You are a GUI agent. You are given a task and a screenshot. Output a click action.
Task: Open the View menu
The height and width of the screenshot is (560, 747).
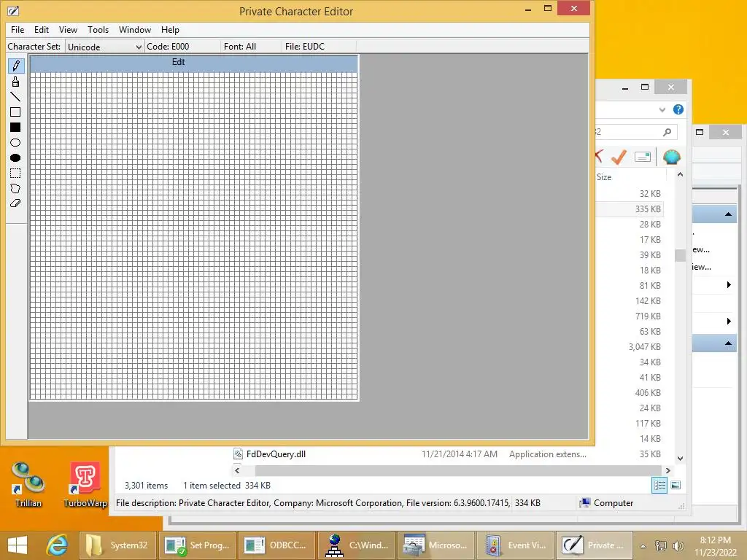point(68,29)
